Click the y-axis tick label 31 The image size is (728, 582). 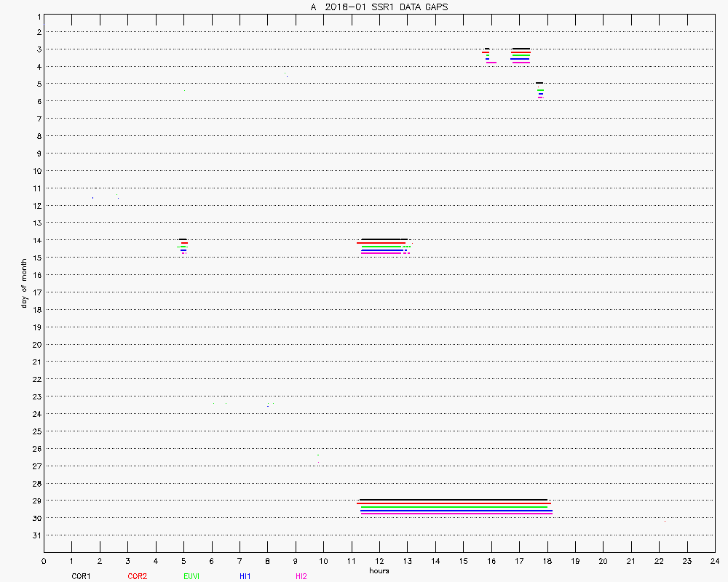37,535
